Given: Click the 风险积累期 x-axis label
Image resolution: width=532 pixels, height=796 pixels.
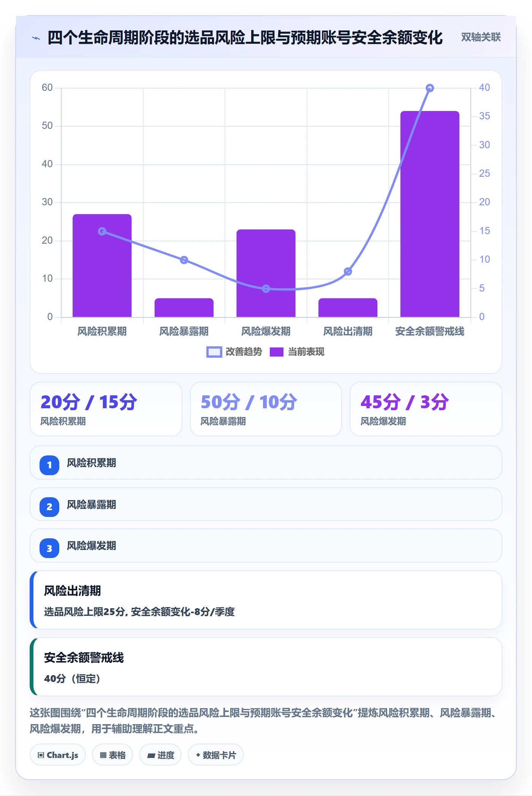Looking at the screenshot, I should pyautogui.click(x=102, y=331).
